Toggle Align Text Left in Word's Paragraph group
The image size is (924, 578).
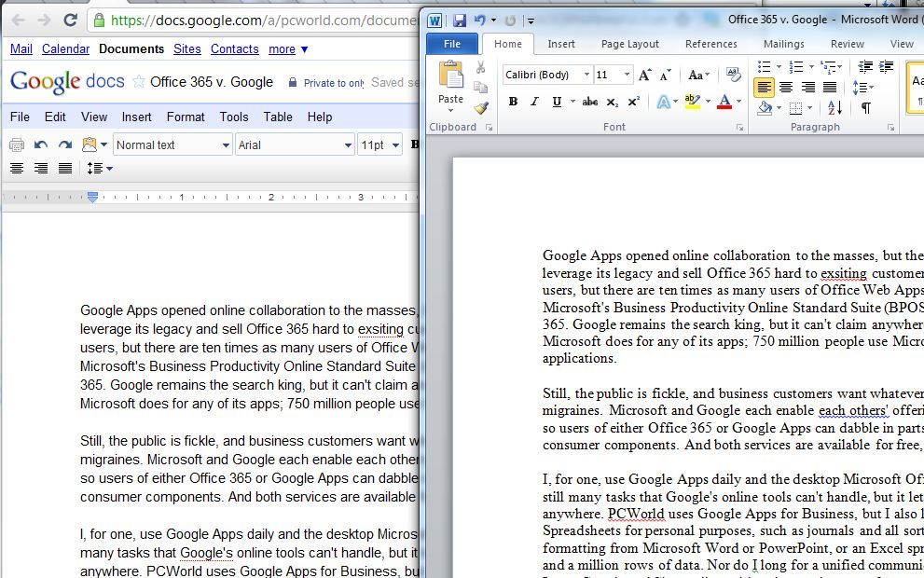tap(765, 88)
